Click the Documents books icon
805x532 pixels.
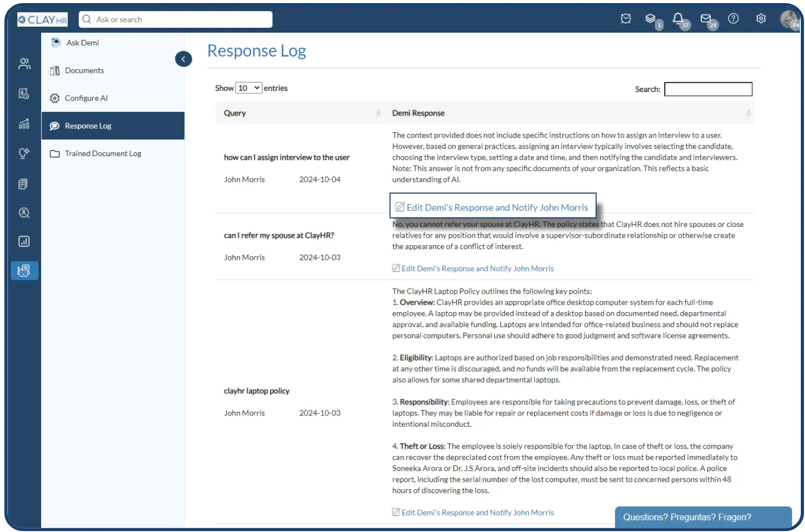pos(54,71)
